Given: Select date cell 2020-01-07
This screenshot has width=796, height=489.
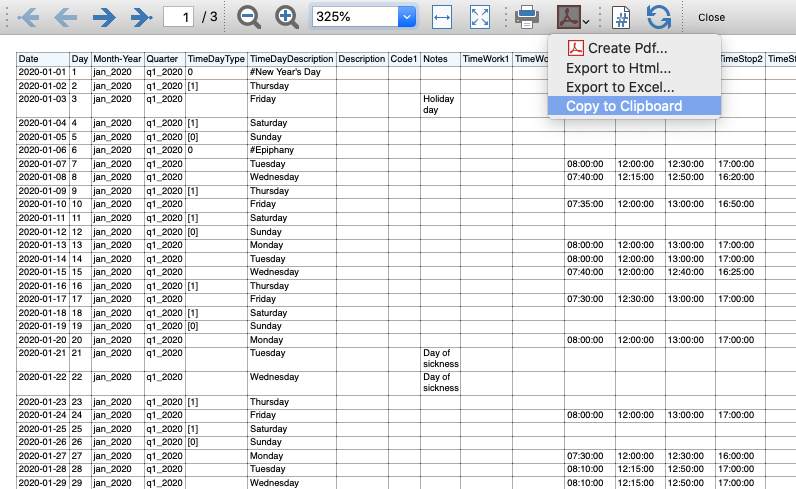Looking at the screenshot, I should click(x=42, y=164).
